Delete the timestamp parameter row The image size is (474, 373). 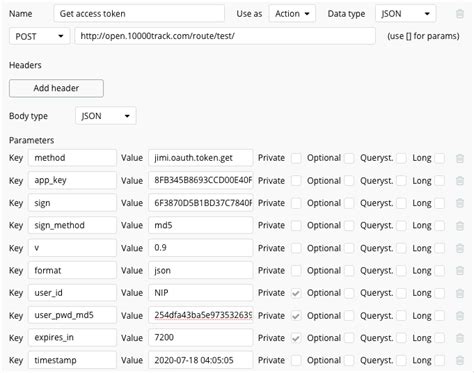[460, 360]
